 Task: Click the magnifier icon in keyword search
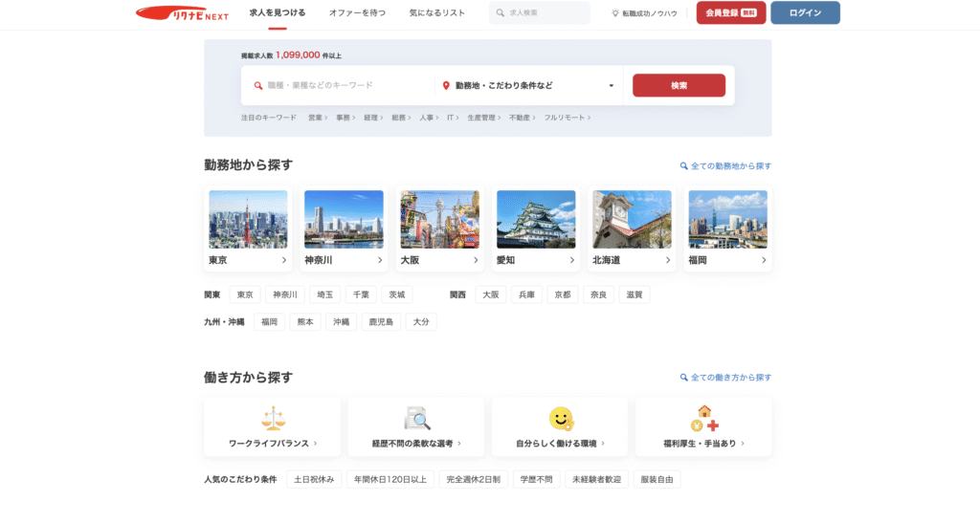[257, 85]
